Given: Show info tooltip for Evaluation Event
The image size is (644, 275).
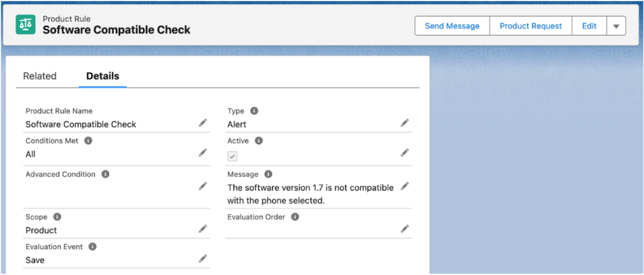Looking at the screenshot, I should click(x=93, y=247).
